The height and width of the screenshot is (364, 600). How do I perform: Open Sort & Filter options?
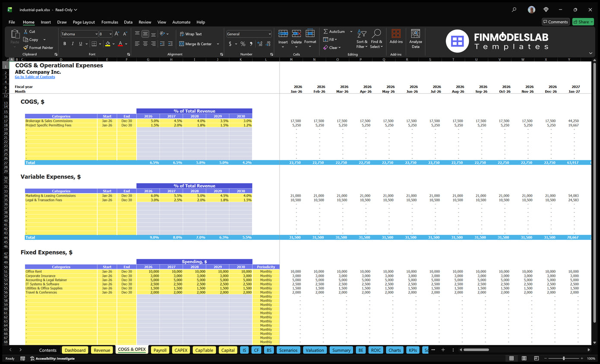click(362, 39)
